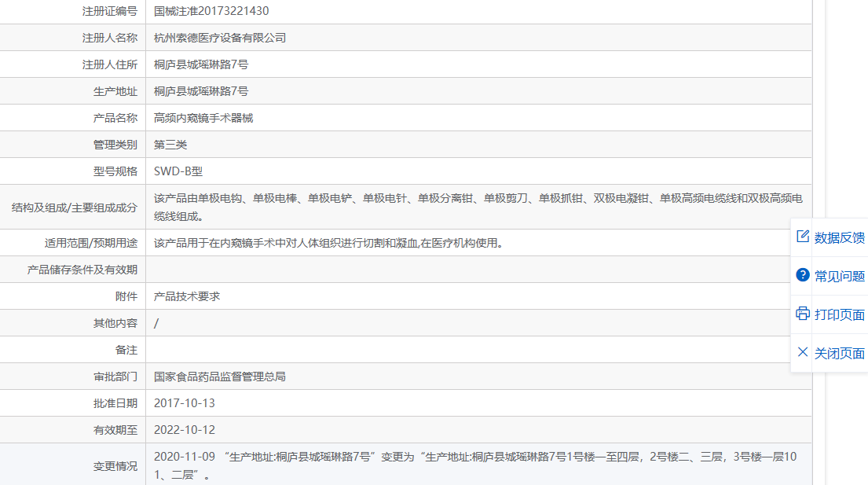Click the printer icon
The width and height of the screenshot is (868, 485).
coord(803,314)
